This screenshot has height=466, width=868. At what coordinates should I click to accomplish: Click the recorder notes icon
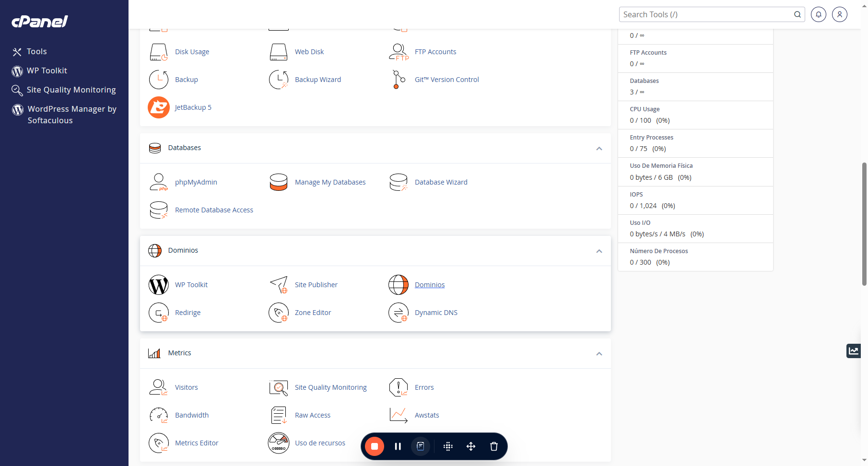[421, 446]
